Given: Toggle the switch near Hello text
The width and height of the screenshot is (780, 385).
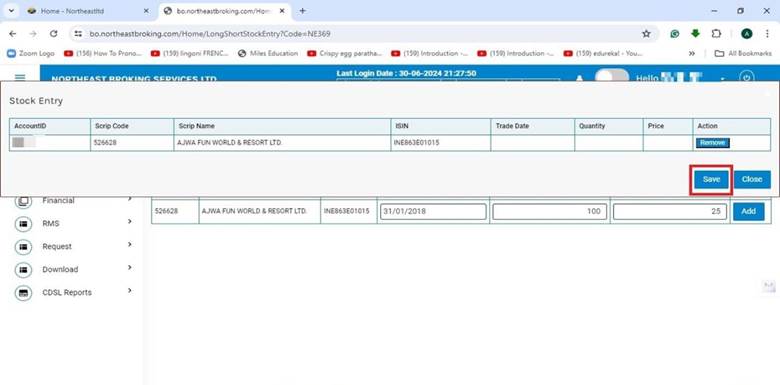Looking at the screenshot, I should tap(612, 77).
